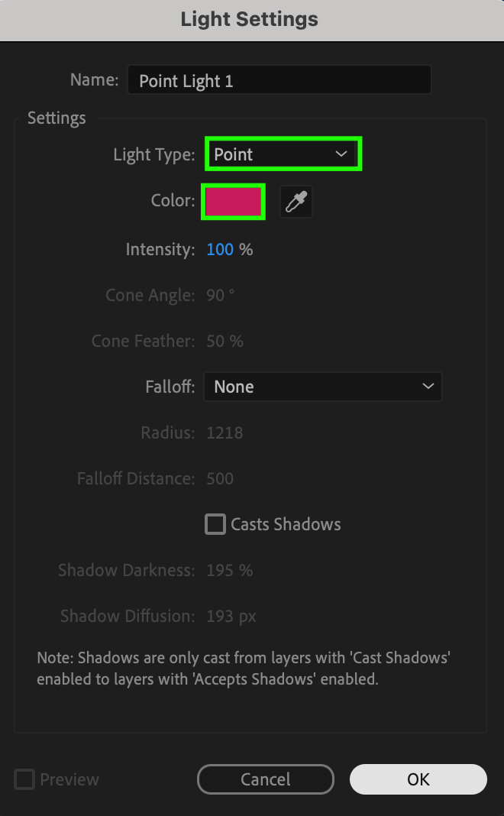Toggle the Preview checkbox
504x816 pixels.
point(25,779)
